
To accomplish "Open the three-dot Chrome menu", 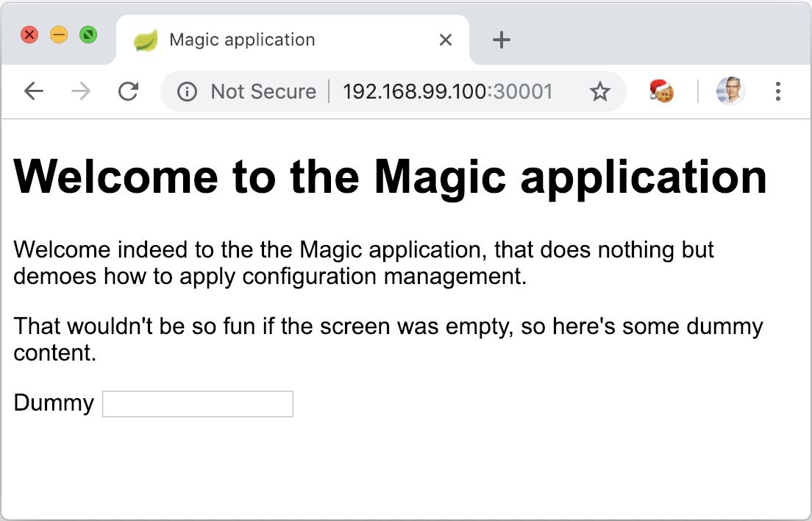I will (x=778, y=91).
